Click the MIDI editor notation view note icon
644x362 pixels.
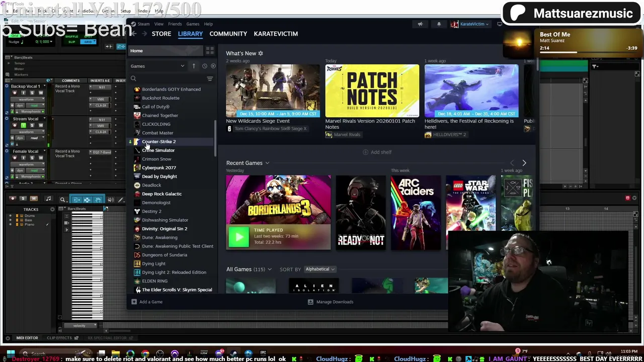(x=48, y=199)
